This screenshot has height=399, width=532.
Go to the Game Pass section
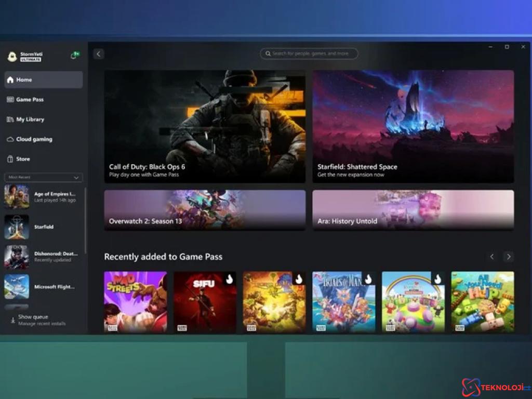pyautogui.click(x=30, y=100)
